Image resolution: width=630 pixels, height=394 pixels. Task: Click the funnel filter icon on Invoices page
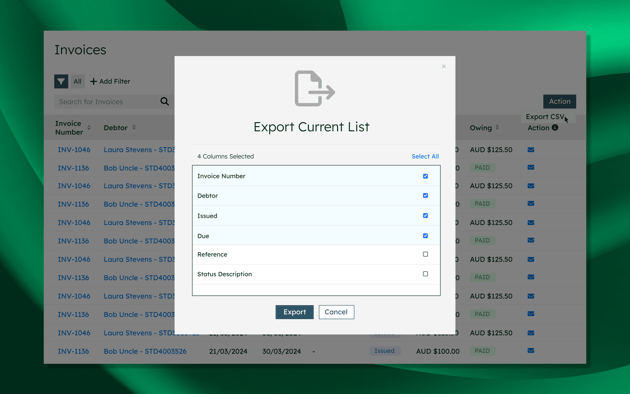point(61,81)
